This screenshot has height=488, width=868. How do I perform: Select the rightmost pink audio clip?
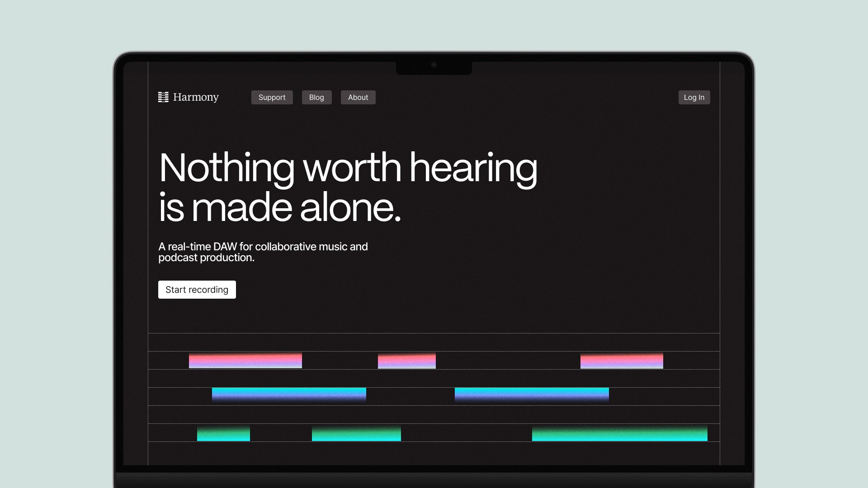(622, 361)
